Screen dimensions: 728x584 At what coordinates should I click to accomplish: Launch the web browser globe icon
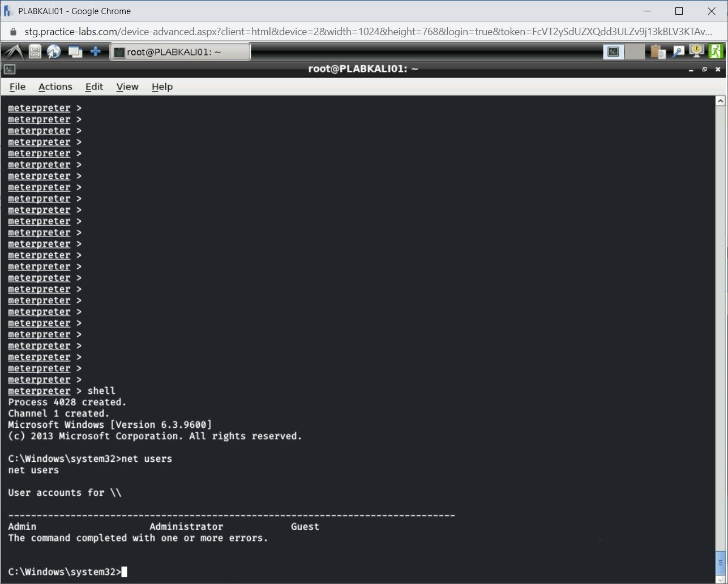54,51
